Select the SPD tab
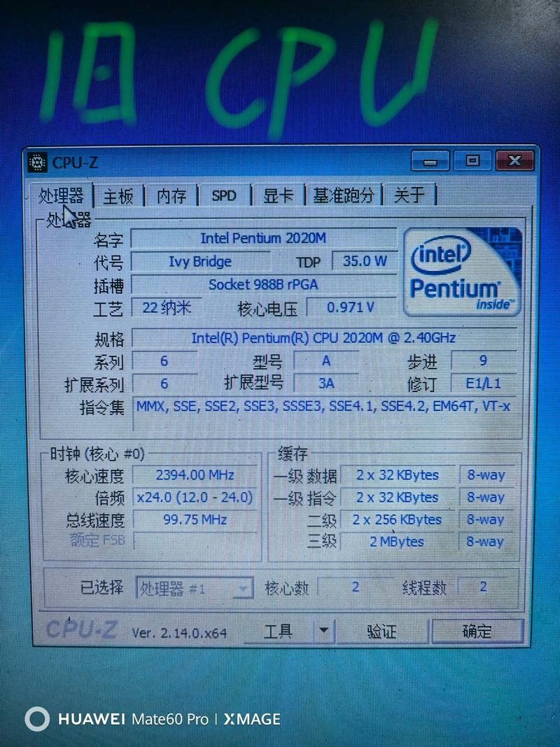Viewport: 560px width, 747px height. [x=223, y=195]
